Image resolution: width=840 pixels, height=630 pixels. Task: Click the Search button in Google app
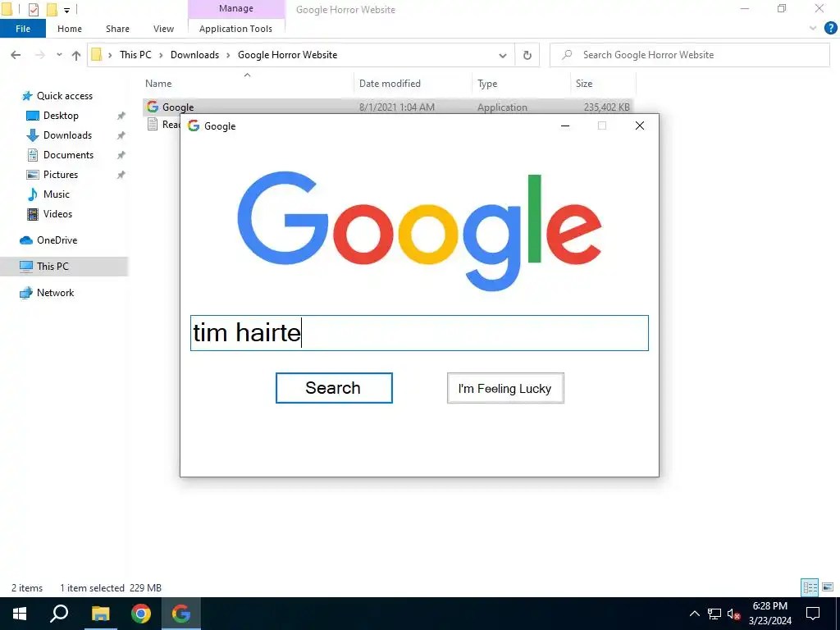[x=334, y=388]
